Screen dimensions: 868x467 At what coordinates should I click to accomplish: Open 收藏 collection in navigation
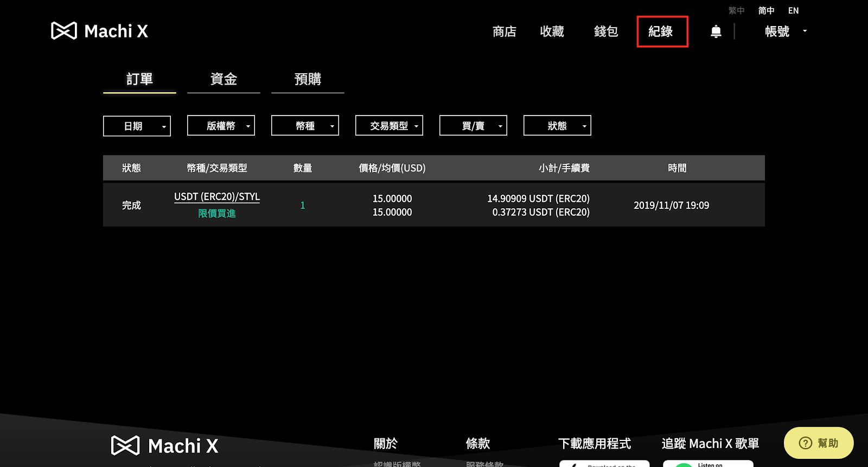(x=552, y=31)
